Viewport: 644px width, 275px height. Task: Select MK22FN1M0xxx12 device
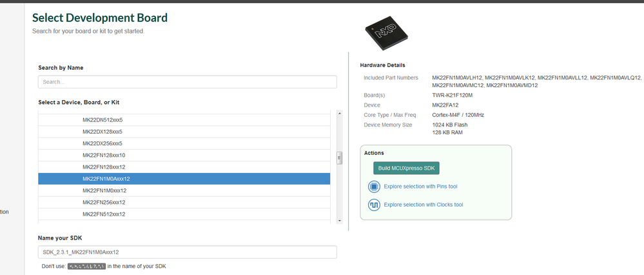click(184, 190)
